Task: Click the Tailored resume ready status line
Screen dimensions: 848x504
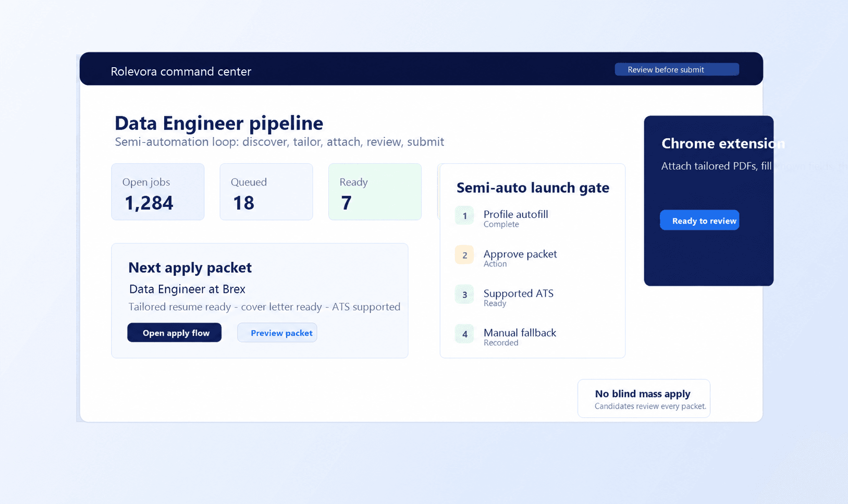Action: click(264, 307)
